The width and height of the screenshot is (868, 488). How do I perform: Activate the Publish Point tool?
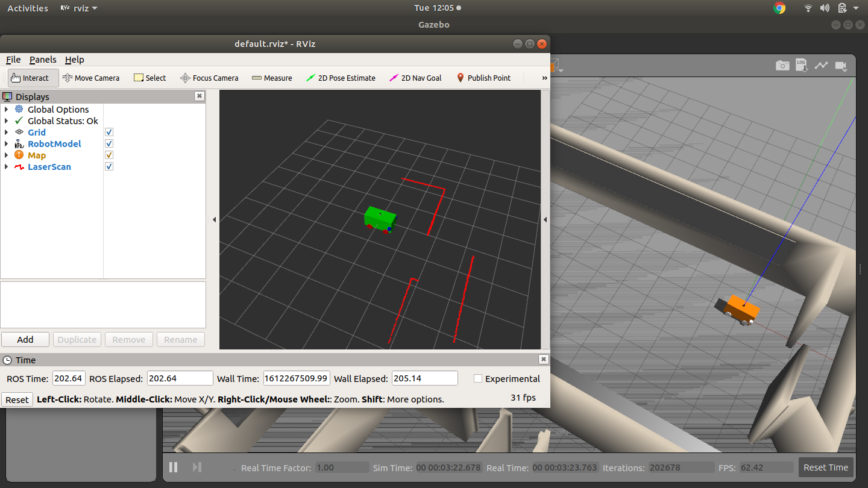[x=483, y=78]
